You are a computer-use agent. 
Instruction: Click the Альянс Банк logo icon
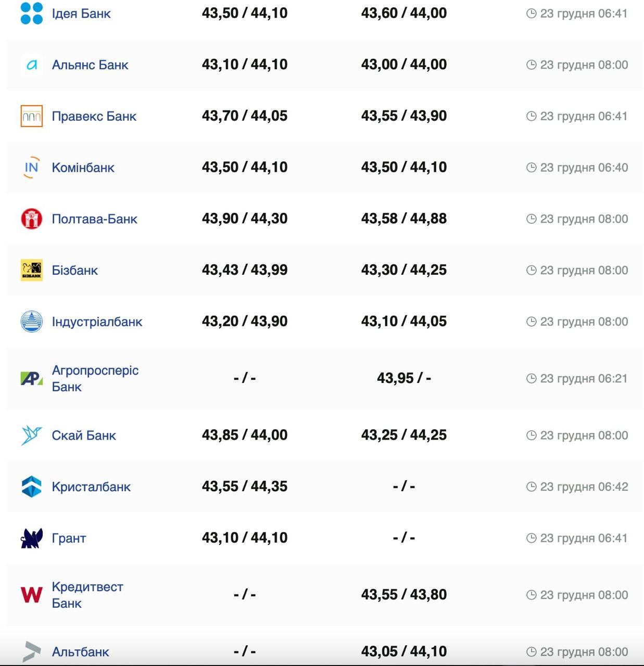coord(31,65)
